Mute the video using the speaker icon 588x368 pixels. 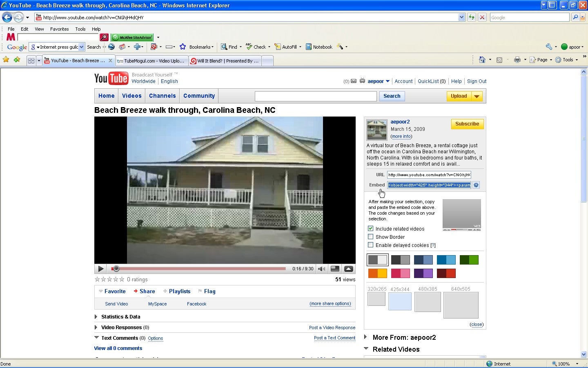point(322,269)
